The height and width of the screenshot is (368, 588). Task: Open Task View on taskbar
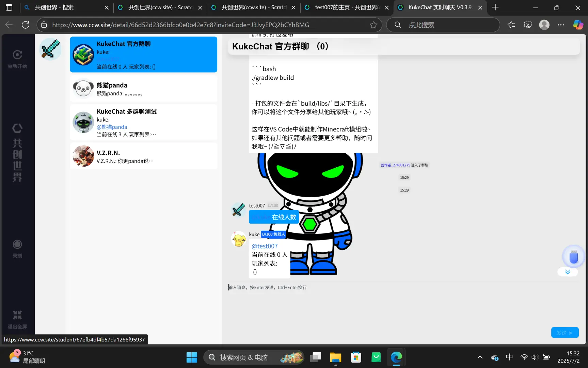click(316, 357)
